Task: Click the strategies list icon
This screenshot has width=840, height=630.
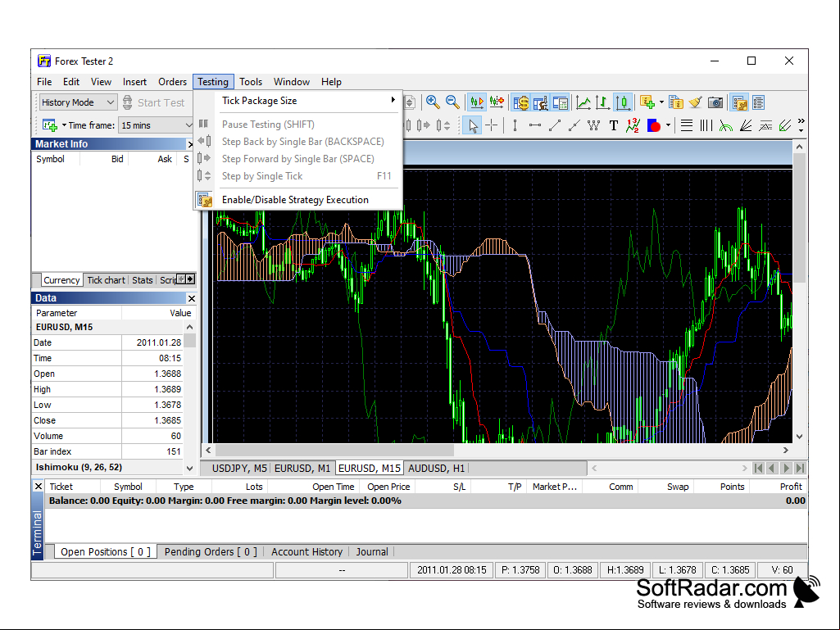Action: pos(759,102)
